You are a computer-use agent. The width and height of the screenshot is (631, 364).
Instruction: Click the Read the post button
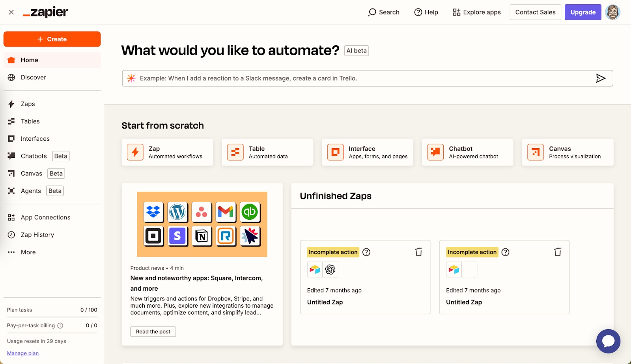tap(153, 332)
